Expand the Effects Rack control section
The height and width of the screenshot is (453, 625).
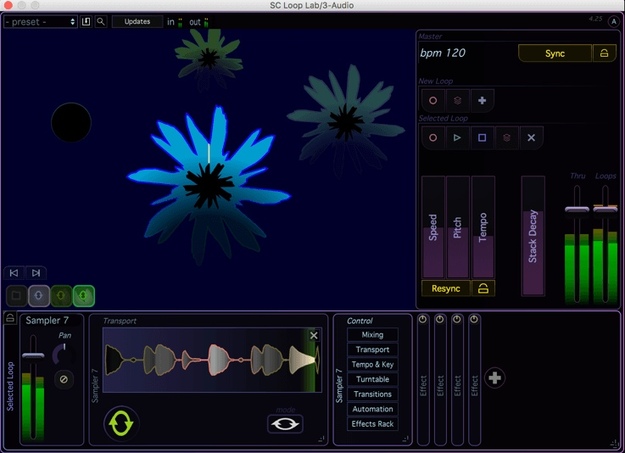point(372,424)
